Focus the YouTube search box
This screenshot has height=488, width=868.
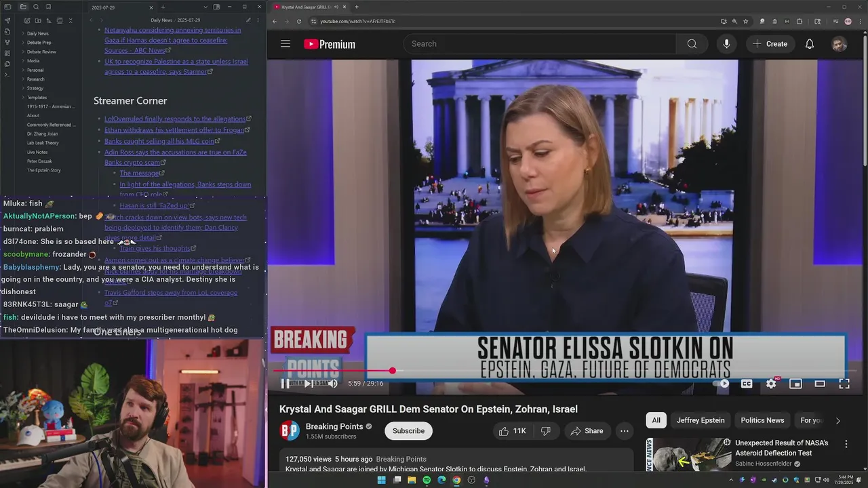pos(540,44)
